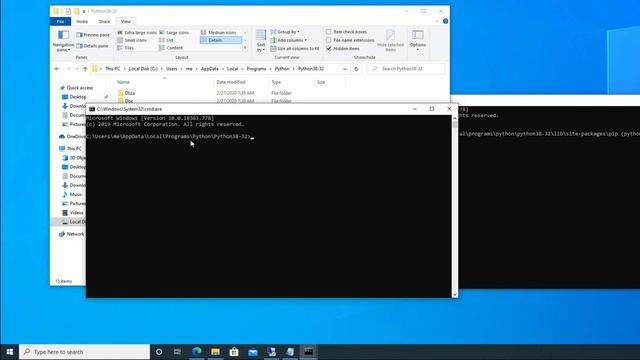
Task: Switch layout to List view
Action: 166,40
